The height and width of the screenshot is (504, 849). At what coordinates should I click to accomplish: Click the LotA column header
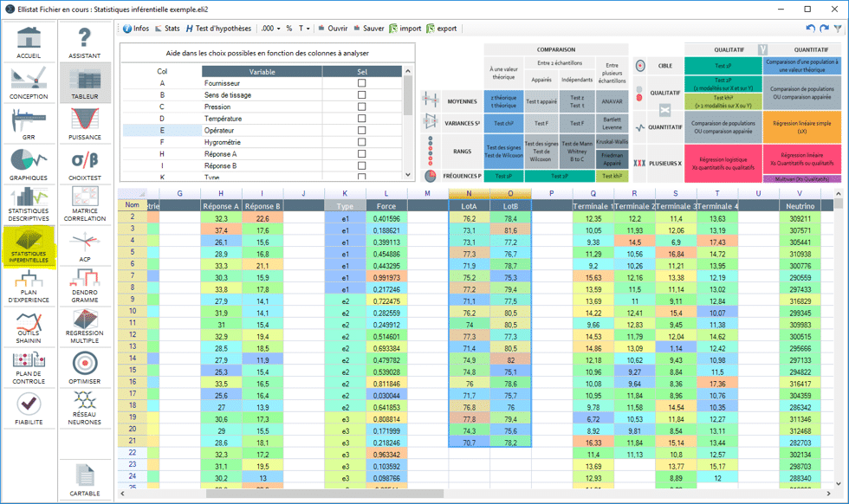point(469,206)
